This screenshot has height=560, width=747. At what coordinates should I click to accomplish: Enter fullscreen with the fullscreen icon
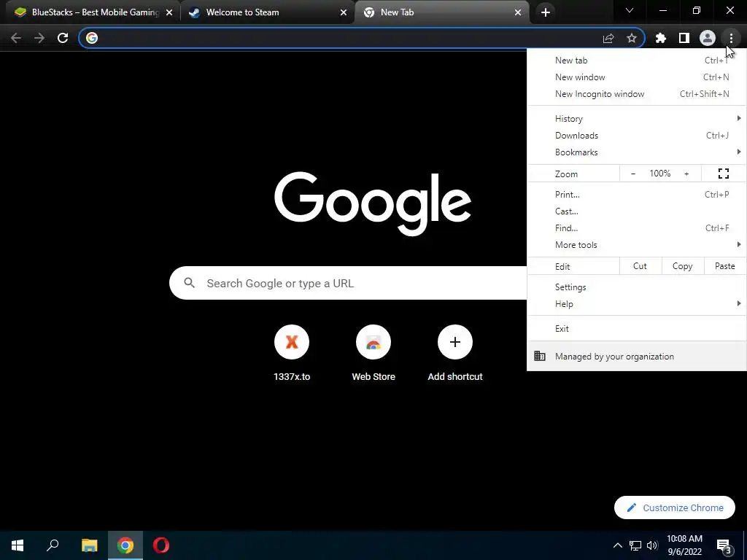(x=724, y=174)
